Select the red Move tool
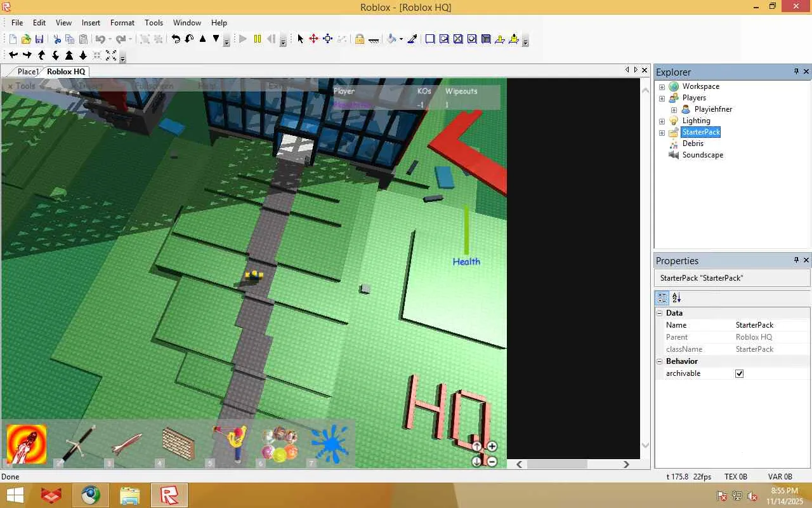This screenshot has width=812, height=508. point(313,39)
